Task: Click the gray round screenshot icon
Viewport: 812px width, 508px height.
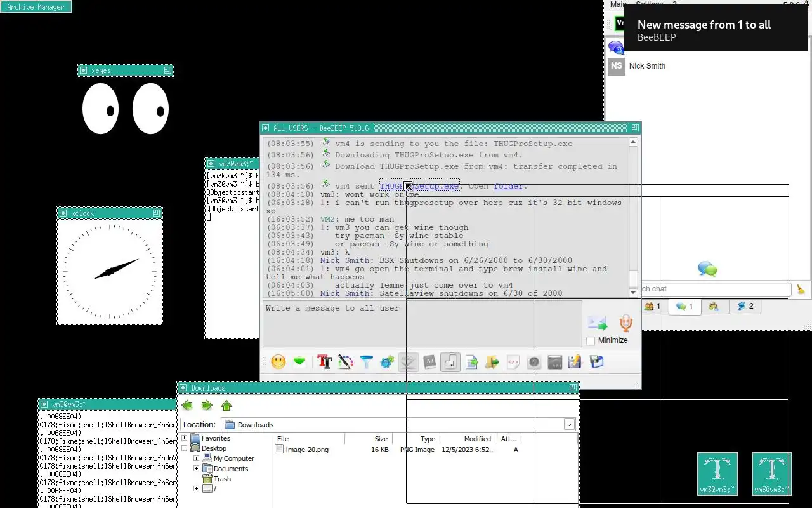Action: coord(534,362)
